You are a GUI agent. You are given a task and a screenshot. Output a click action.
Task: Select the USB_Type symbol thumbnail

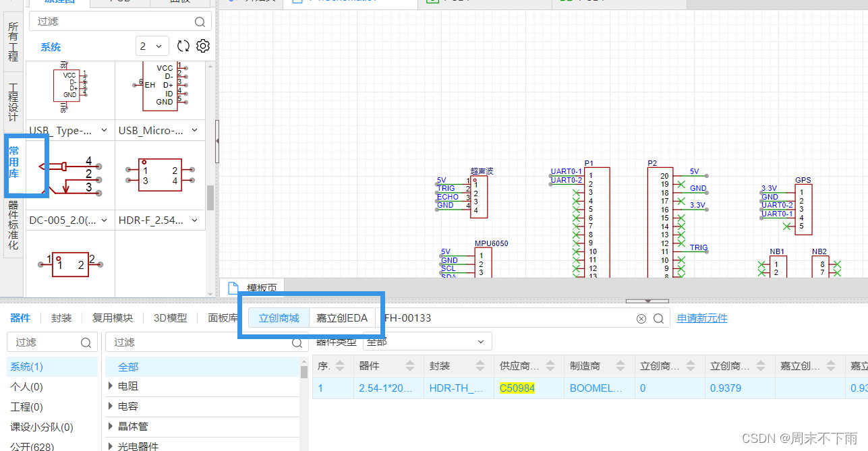pos(70,91)
